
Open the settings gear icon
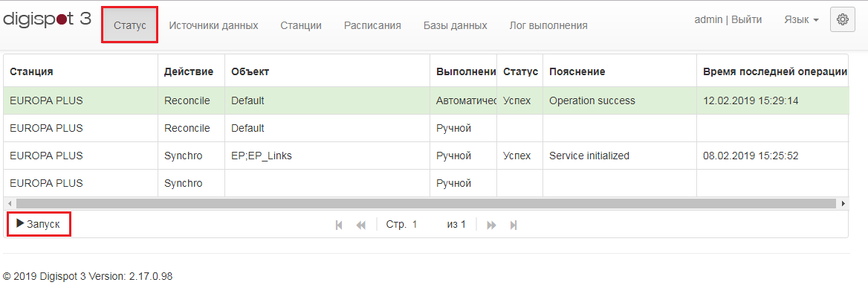tap(843, 19)
